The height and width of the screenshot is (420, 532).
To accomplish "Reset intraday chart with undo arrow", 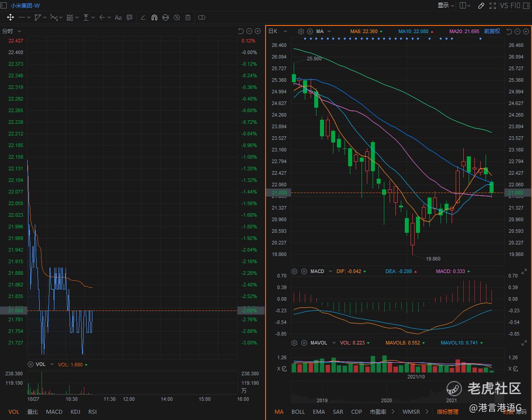I will (241, 31).
